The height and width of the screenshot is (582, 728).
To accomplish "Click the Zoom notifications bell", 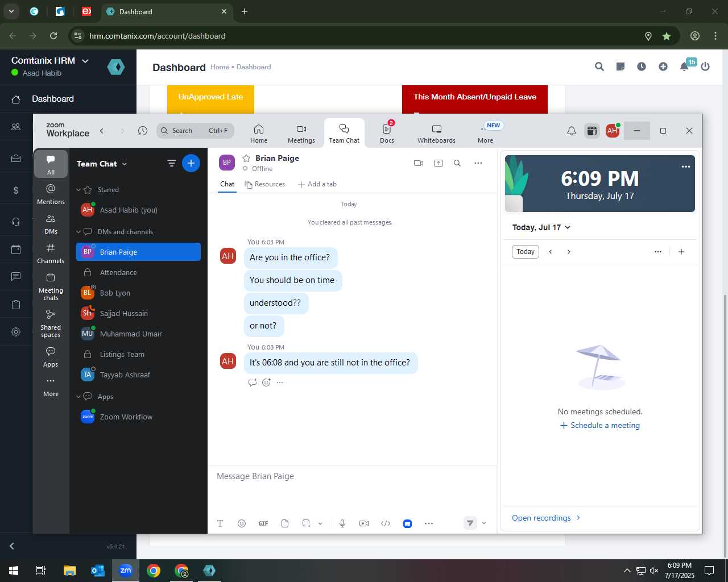I will [572, 131].
